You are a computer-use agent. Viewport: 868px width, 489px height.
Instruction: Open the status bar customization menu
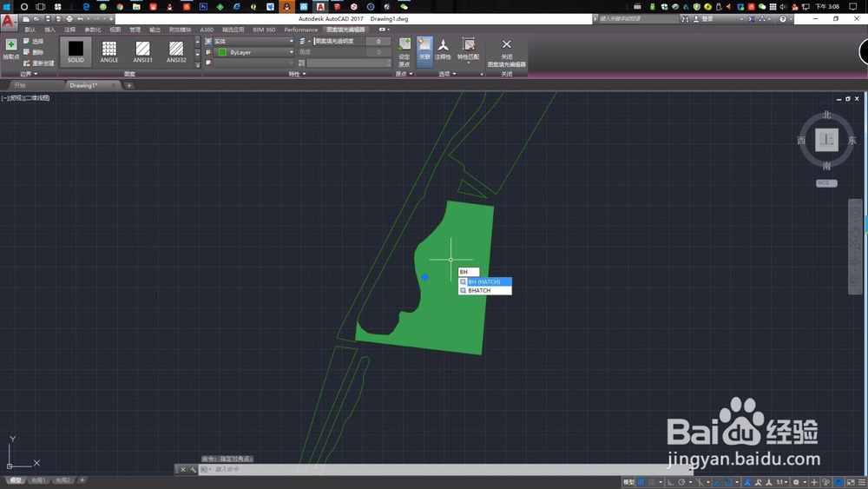point(862,482)
